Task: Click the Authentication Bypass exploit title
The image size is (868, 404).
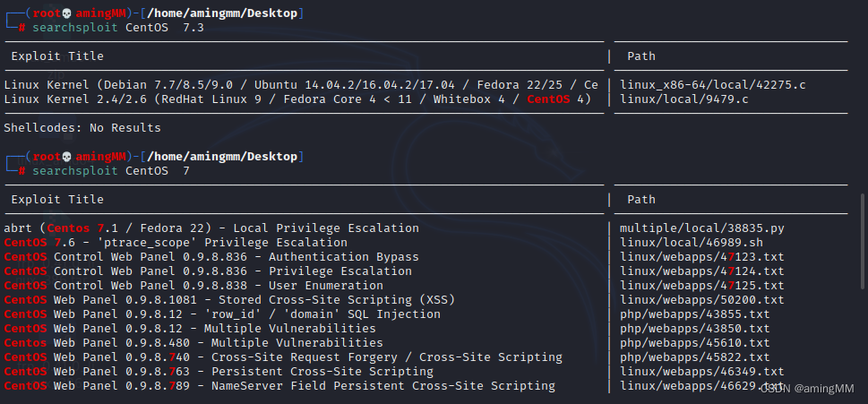Action: pyautogui.click(x=211, y=257)
